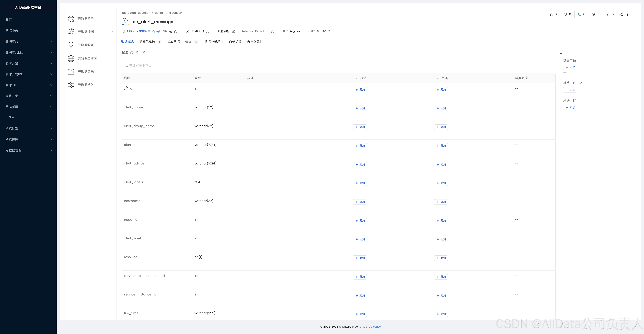Open the GPL-3.0 License link

pyautogui.click(x=370, y=326)
